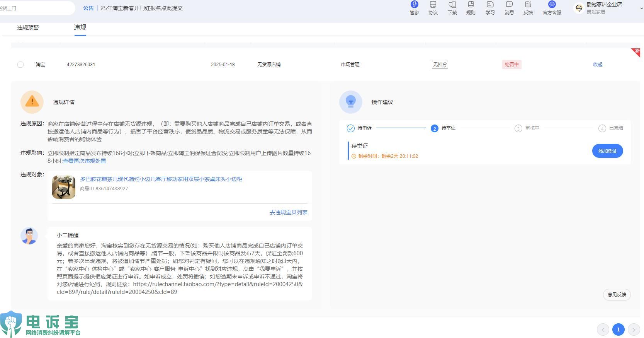This screenshot has height=338, width=644.
Task: Click the 小二提醒 avatar icon
Action: click(x=29, y=236)
